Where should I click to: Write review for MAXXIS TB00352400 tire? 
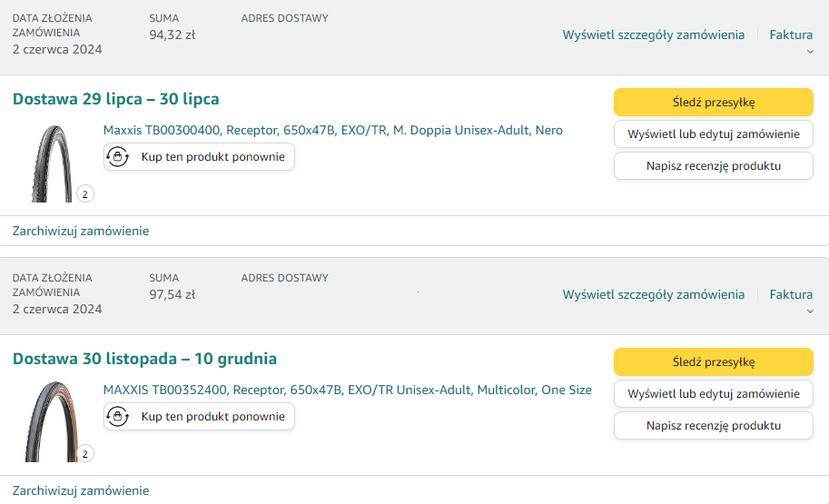713,426
